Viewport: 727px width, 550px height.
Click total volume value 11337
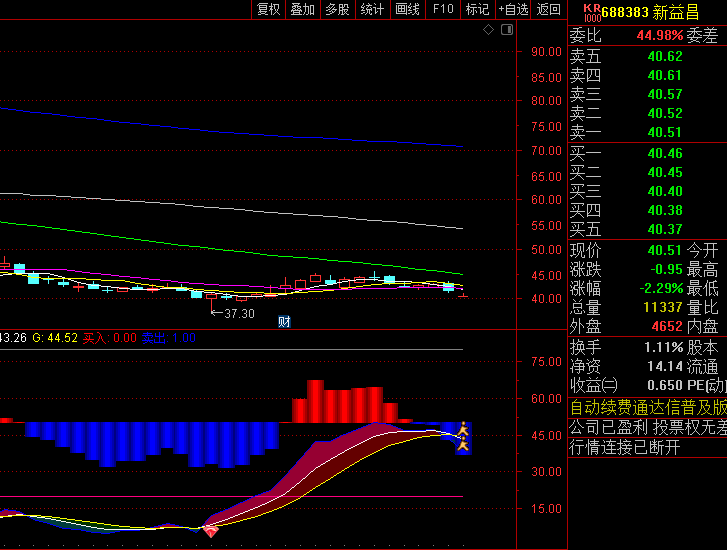[663, 307]
